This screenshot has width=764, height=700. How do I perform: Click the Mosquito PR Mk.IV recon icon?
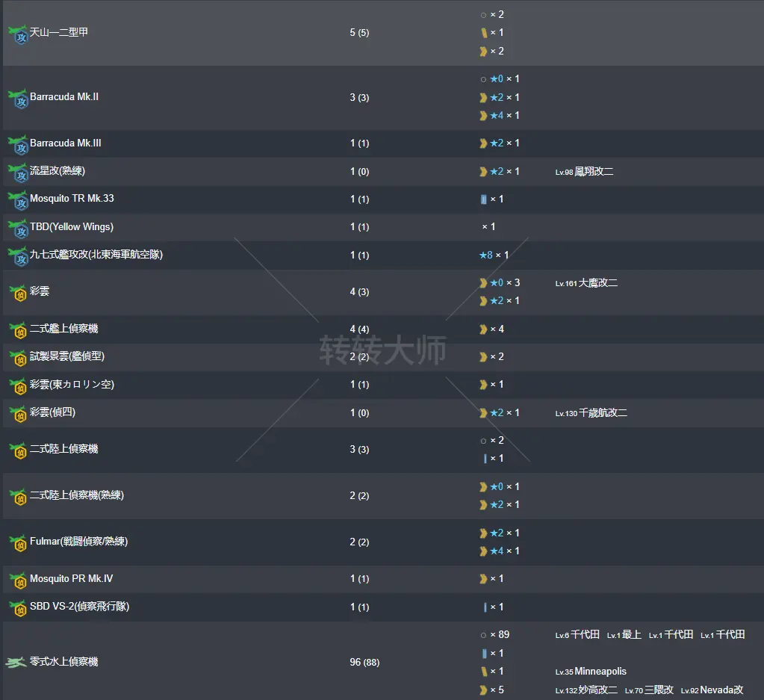(x=17, y=580)
